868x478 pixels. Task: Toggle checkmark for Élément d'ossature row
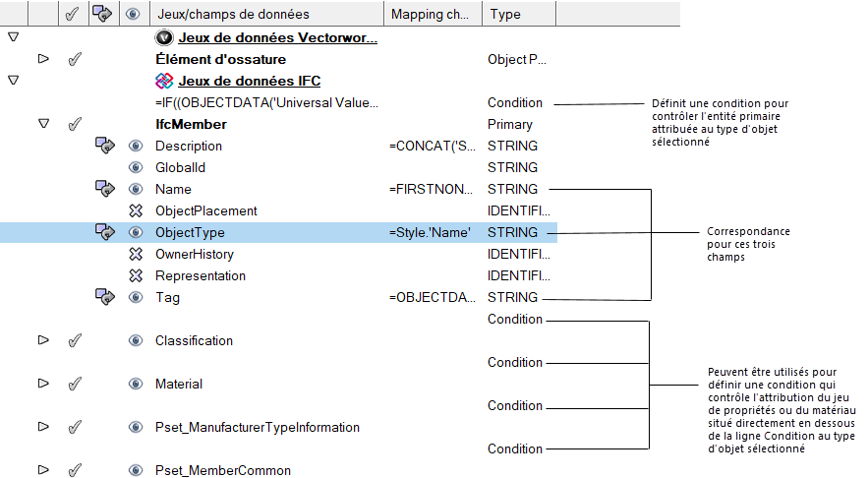coord(75,59)
